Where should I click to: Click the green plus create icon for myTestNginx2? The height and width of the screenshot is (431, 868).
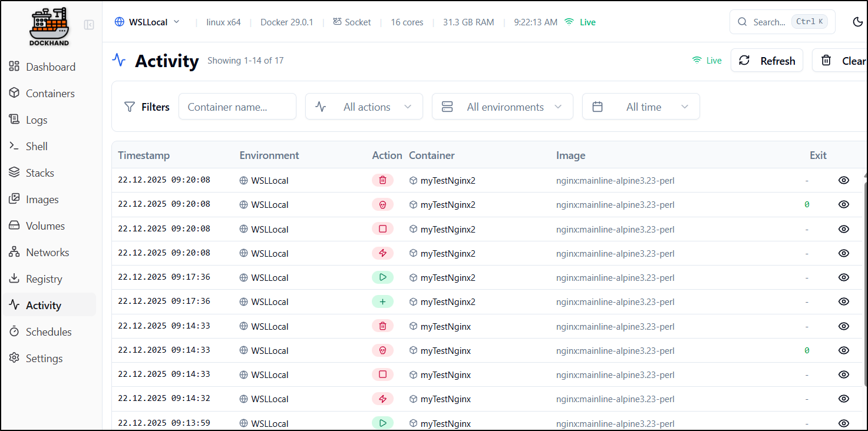(382, 301)
